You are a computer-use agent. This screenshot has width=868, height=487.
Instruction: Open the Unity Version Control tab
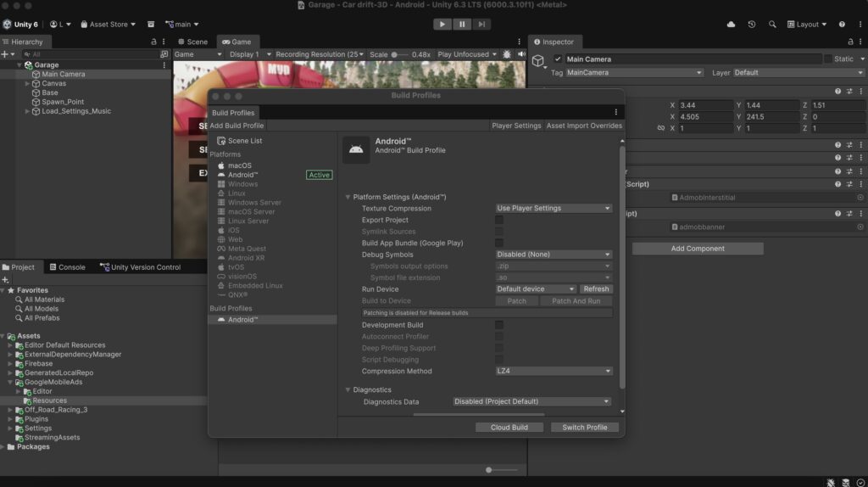point(141,267)
